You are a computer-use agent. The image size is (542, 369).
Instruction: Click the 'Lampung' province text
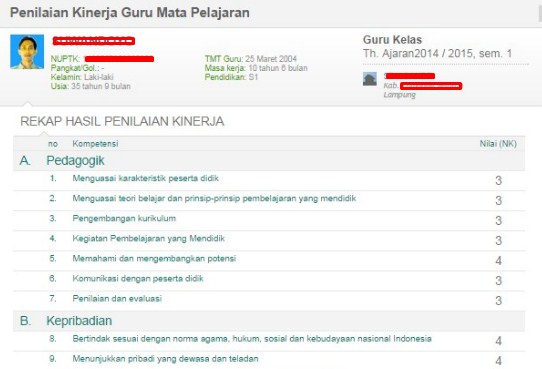point(400,95)
